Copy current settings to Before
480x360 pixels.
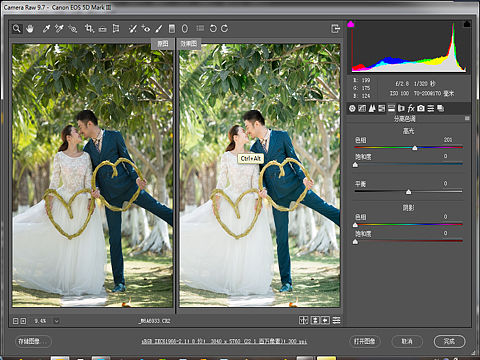(x=325, y=320)
